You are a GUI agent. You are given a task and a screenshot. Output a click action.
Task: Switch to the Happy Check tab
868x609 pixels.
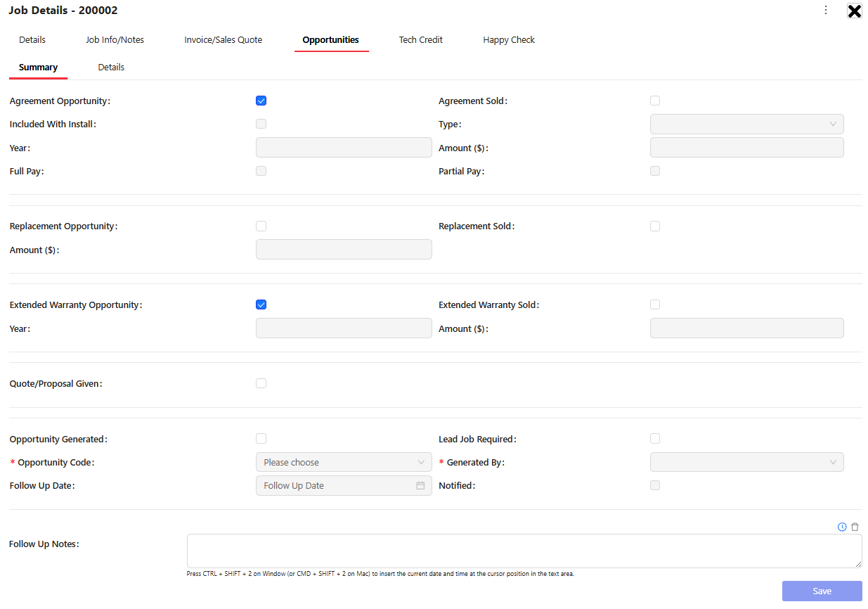[509, 40]
